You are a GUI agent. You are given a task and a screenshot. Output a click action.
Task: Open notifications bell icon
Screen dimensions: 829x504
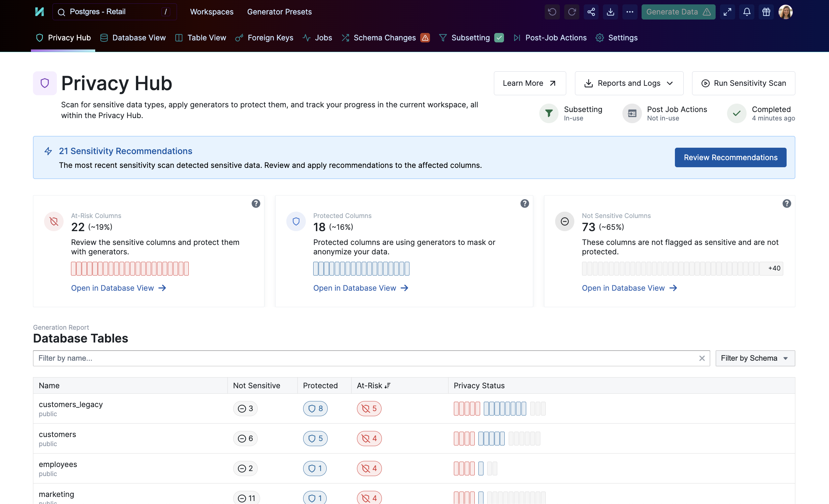pos(747,12)
